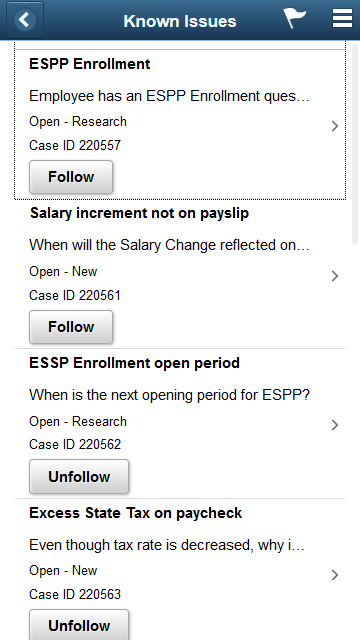Open chevron for ESSP Enrollment open period
Viewport: 360px width, 640px height.
tap(335, 425)
